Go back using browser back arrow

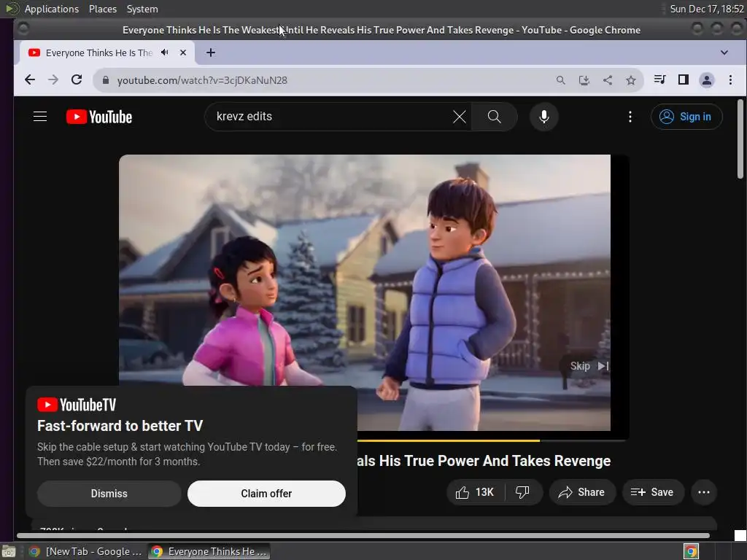tap(29, 80)
